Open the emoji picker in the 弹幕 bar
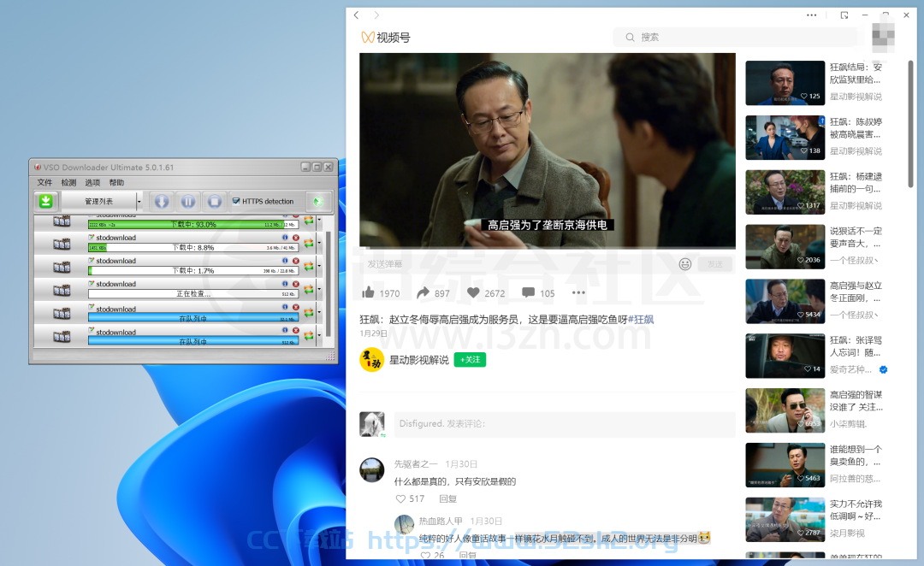This screenshot has width=924, height=566. point(684,264)
